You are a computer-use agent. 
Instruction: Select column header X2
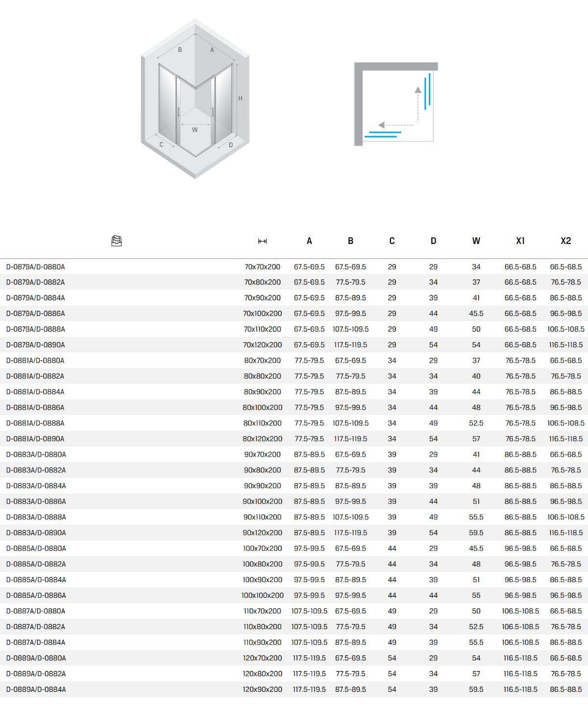pos(565,241)
